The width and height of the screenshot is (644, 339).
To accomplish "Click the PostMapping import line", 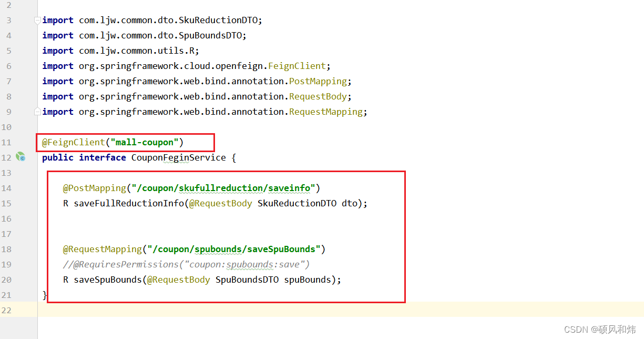I will (197, 81).
